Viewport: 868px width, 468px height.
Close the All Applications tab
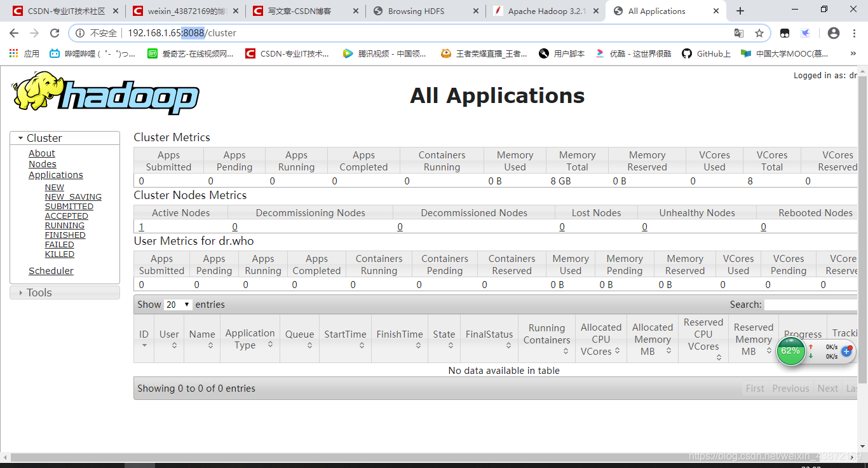pyautogui.click(x=716, y=11)
